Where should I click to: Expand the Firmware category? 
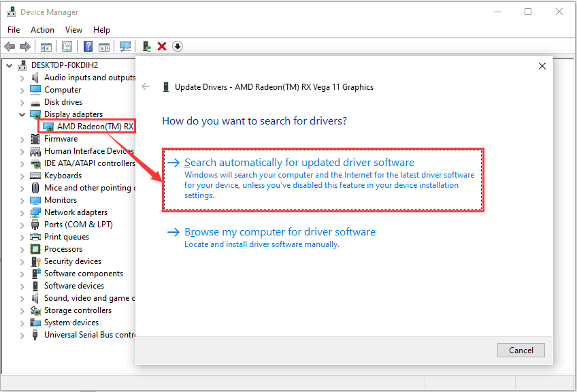22,139
